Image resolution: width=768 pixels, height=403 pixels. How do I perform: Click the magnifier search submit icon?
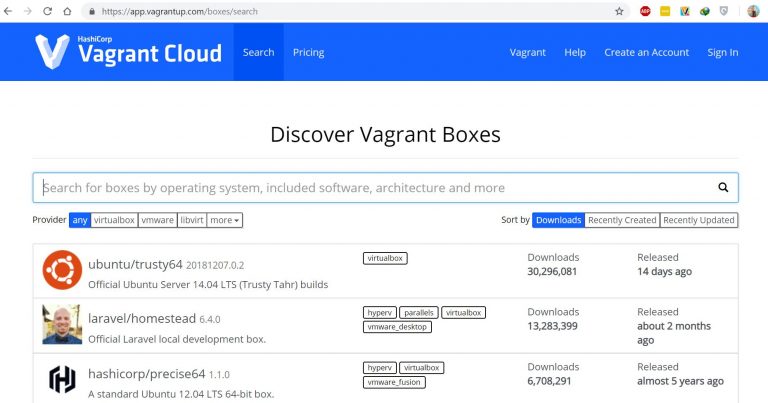click(723, 187)
